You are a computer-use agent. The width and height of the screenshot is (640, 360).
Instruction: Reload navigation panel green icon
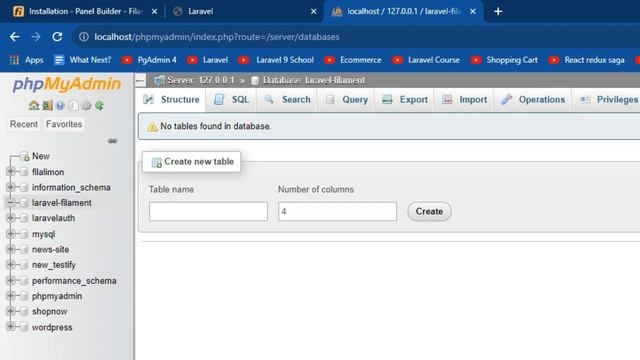pos(99,106)
